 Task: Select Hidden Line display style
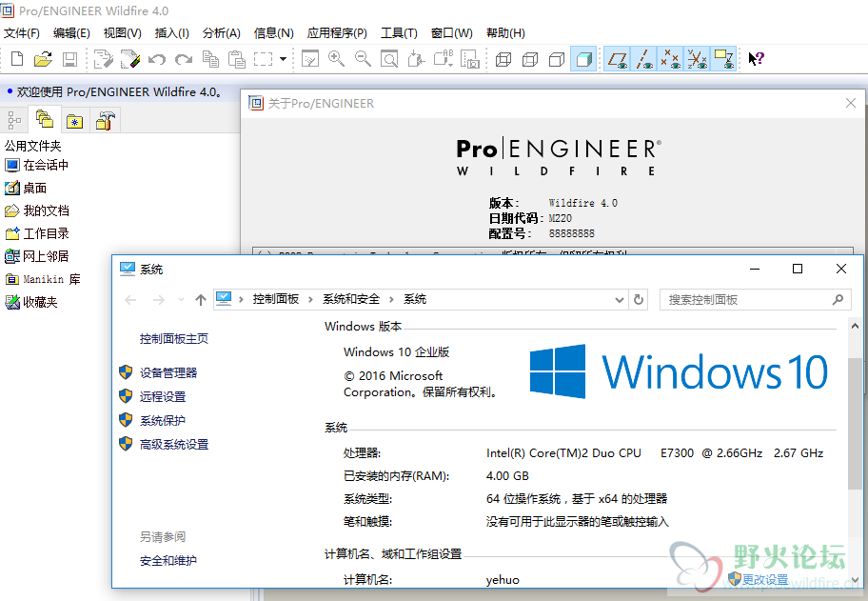[530, 59]
